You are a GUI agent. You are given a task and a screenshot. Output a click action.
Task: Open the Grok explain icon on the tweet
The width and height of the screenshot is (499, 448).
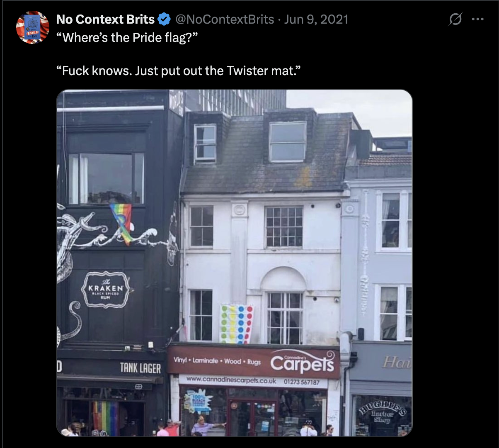[455, 19]
